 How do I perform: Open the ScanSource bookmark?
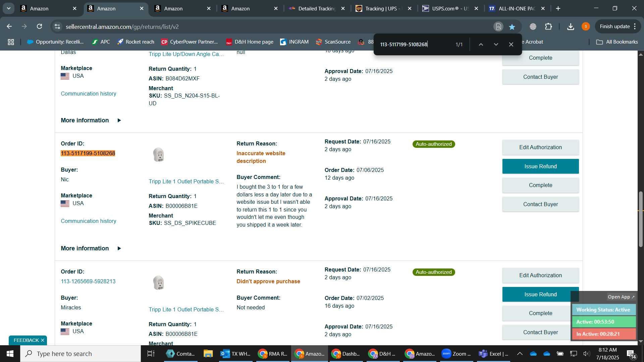pos(333,42)
